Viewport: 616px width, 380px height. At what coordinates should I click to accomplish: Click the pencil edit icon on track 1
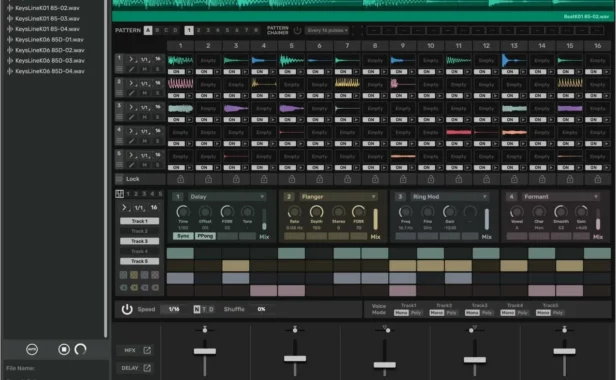(131, 69)
